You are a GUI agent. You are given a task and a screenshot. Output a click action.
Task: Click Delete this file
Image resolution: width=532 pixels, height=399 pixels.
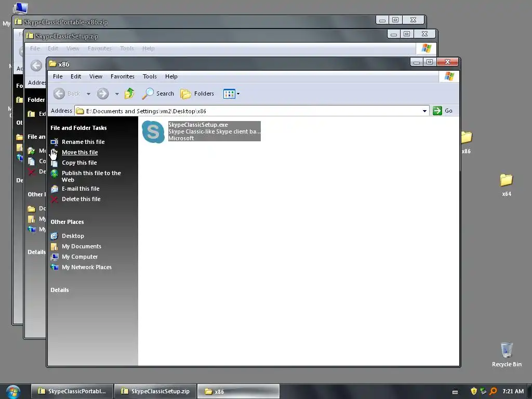[x=81, y=199]
